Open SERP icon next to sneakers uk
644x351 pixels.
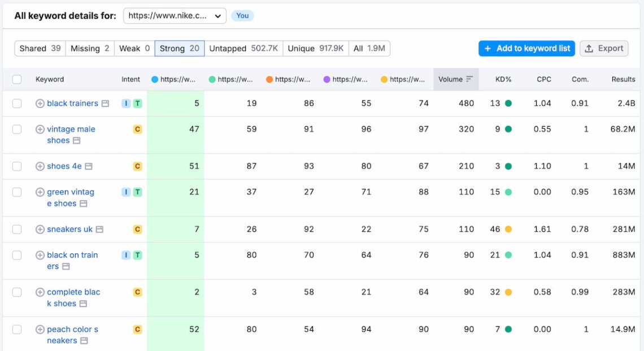pos(99,229)
